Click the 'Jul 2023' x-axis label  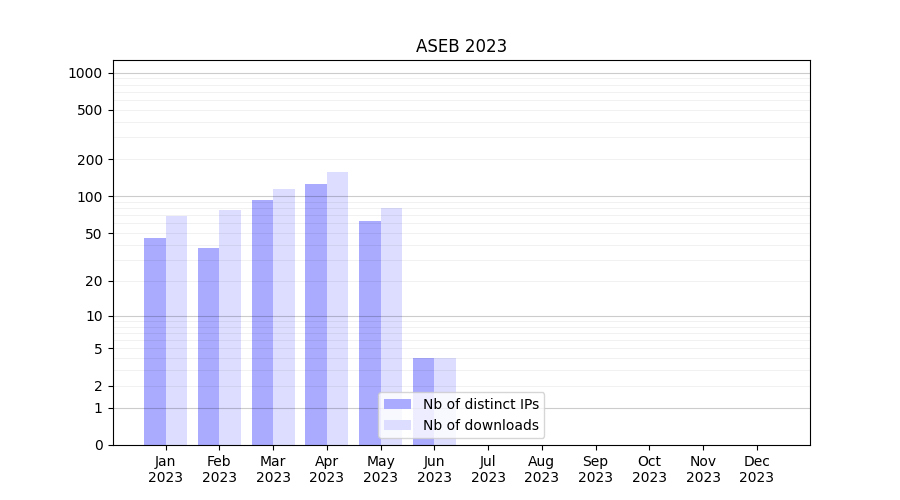(x=488, y=469)
